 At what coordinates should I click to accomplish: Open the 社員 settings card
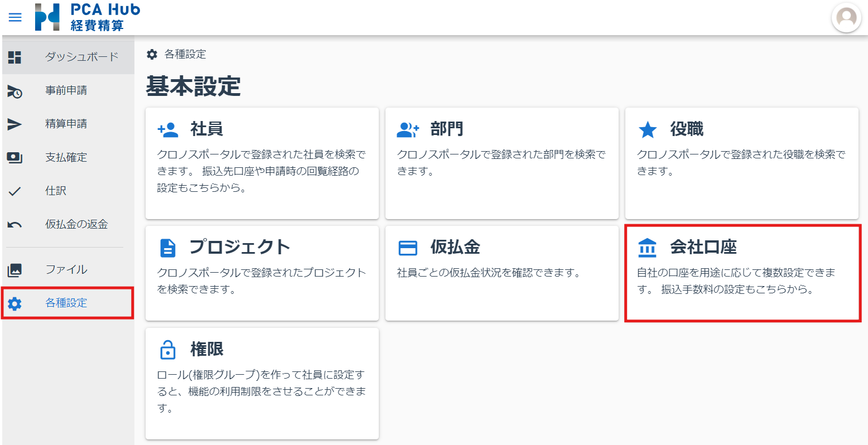(x=262, y=163)
